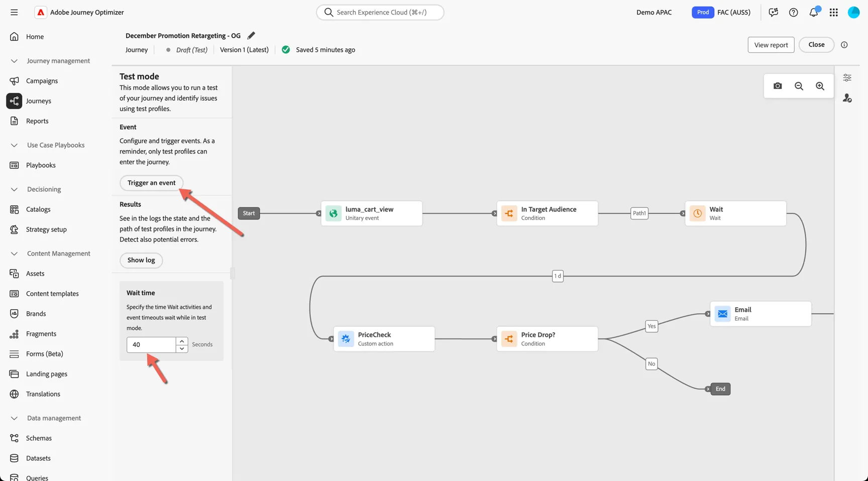Select the PriceCheck custom action node
The width and height of the screenshot is (868, 481).
[384, 339]
